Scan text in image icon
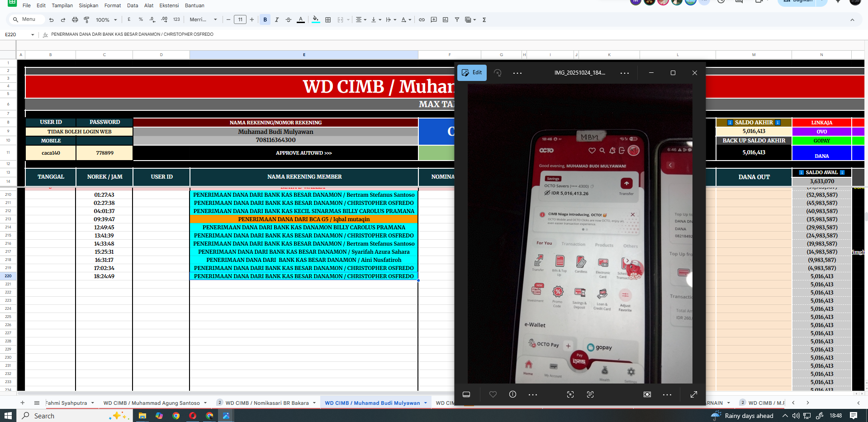The height and width of the screenshot is (422, 868). pyautogui.click(x=590, y=394)
